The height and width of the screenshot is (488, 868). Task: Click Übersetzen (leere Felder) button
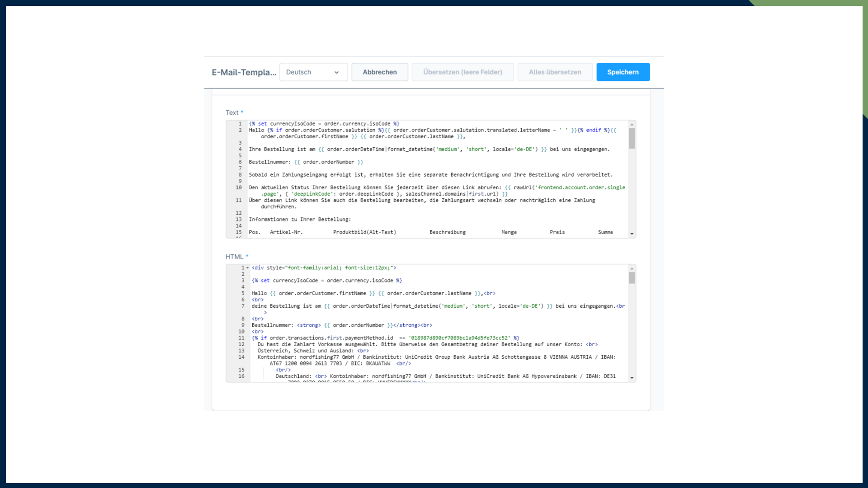(x=462, y=72)
